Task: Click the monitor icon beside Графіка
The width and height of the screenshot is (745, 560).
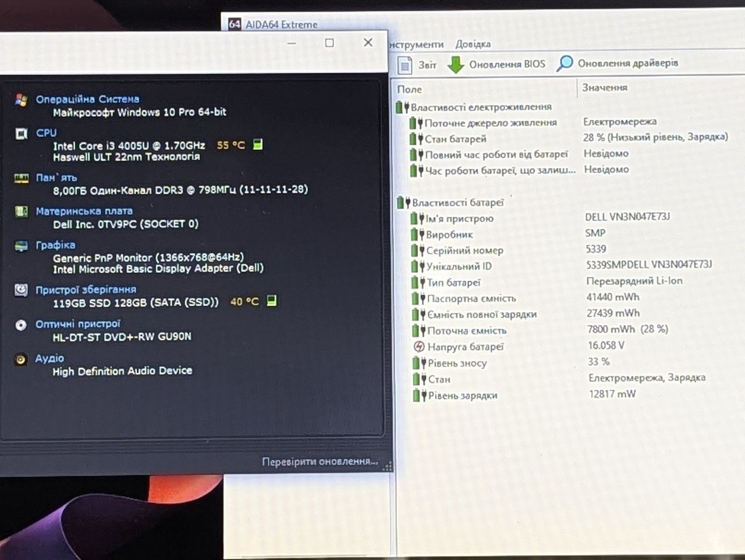Action: click(22, 246)
